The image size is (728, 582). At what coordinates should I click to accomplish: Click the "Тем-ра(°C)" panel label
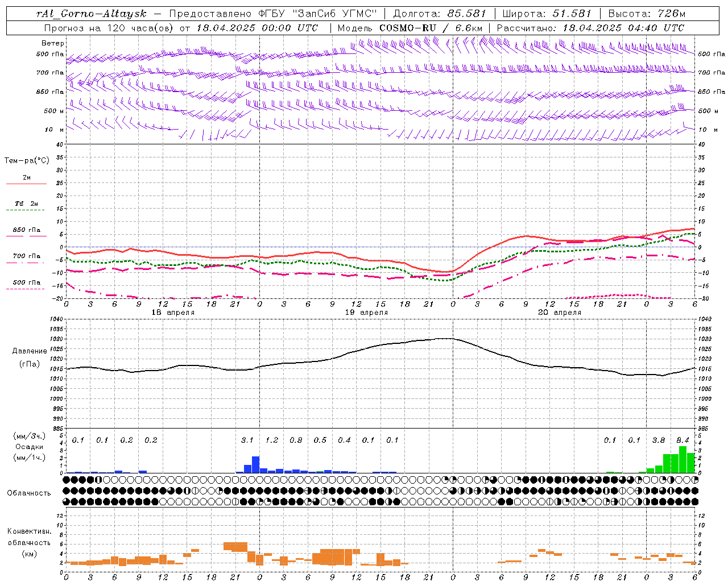[x=27, y=160]
